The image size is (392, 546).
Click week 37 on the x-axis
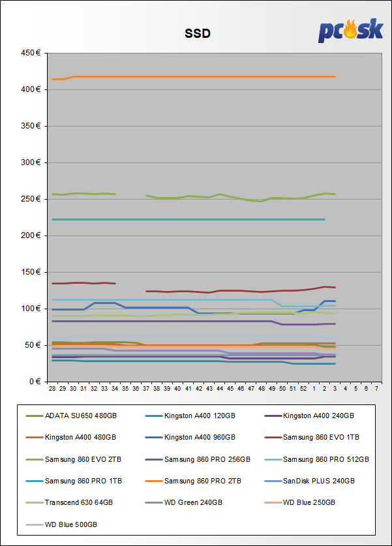click(x=146, y=389)
